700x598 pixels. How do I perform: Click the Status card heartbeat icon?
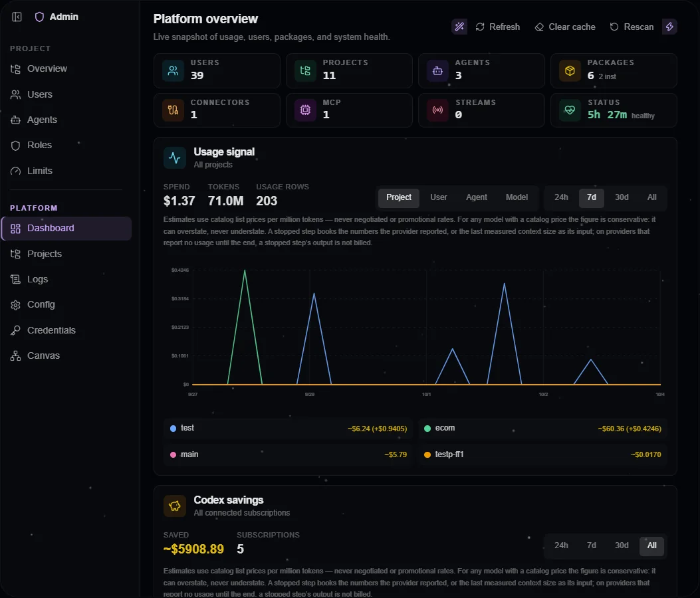coord(570,110)
